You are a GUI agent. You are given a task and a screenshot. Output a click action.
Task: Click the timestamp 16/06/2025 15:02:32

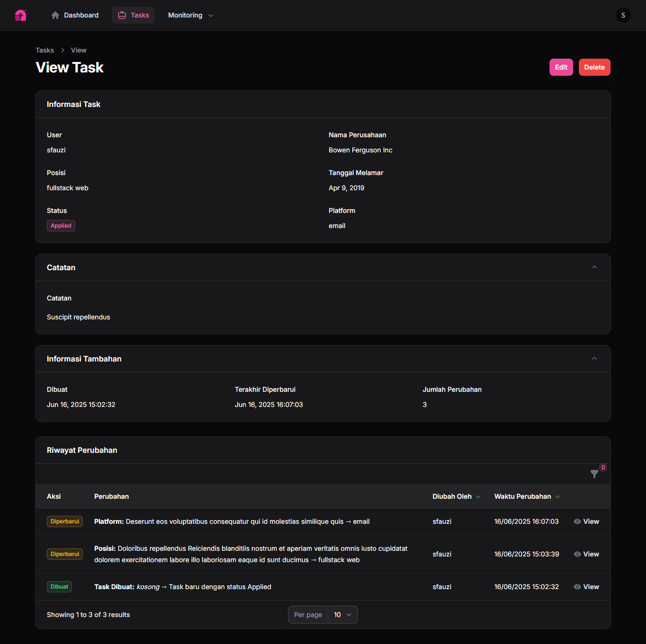526,587
